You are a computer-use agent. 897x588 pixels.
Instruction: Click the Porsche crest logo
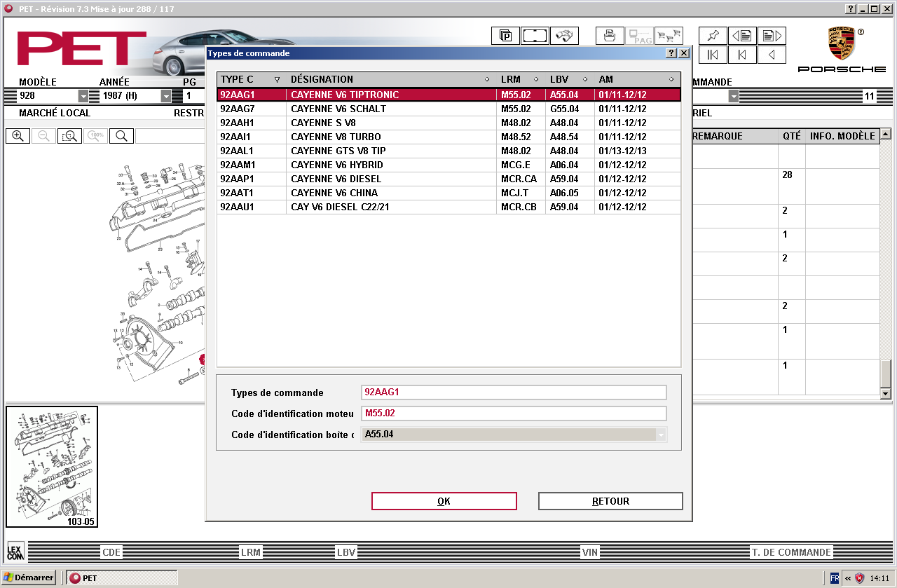point(841,44)
